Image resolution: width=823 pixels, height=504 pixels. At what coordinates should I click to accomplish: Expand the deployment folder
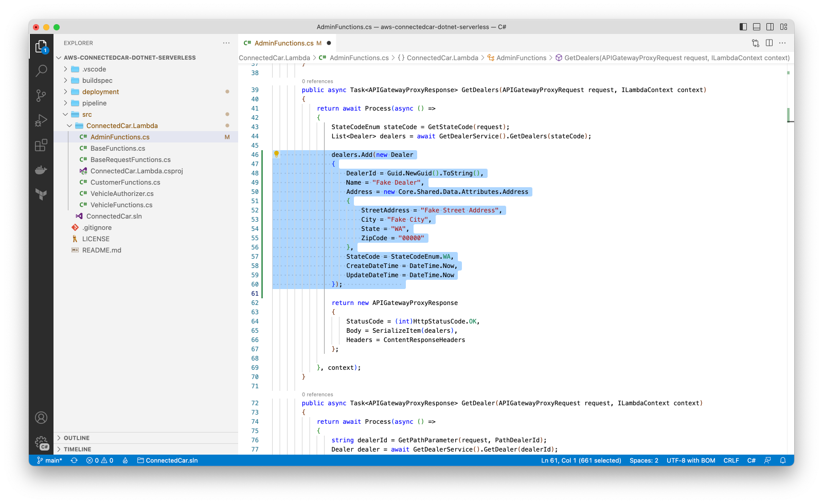100,92
